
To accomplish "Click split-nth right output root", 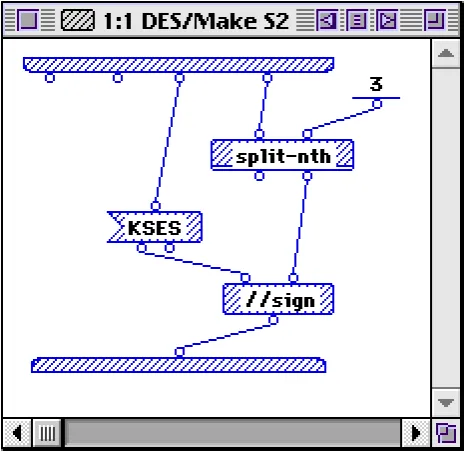I will click(307, 176).
